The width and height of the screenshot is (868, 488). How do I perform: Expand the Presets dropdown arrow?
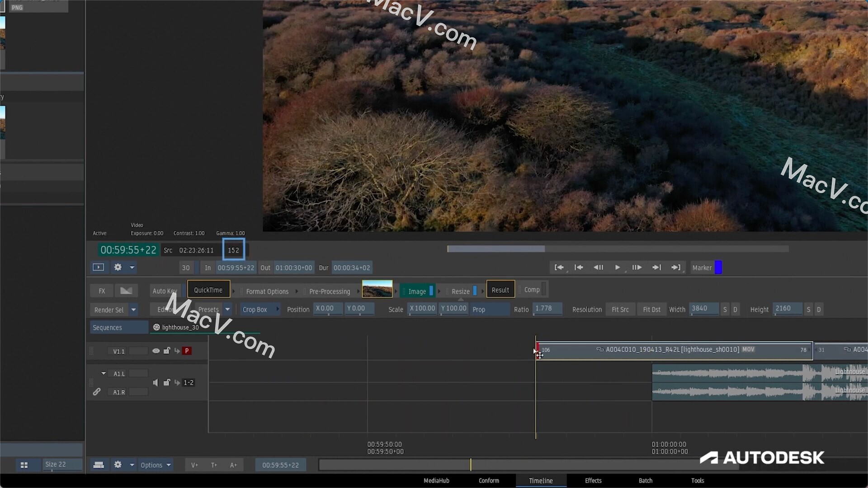[x=227, y=310]
